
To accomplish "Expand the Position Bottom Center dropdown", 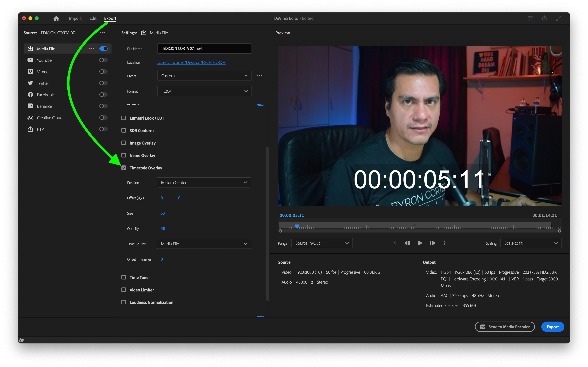I will tap(204, 183).
